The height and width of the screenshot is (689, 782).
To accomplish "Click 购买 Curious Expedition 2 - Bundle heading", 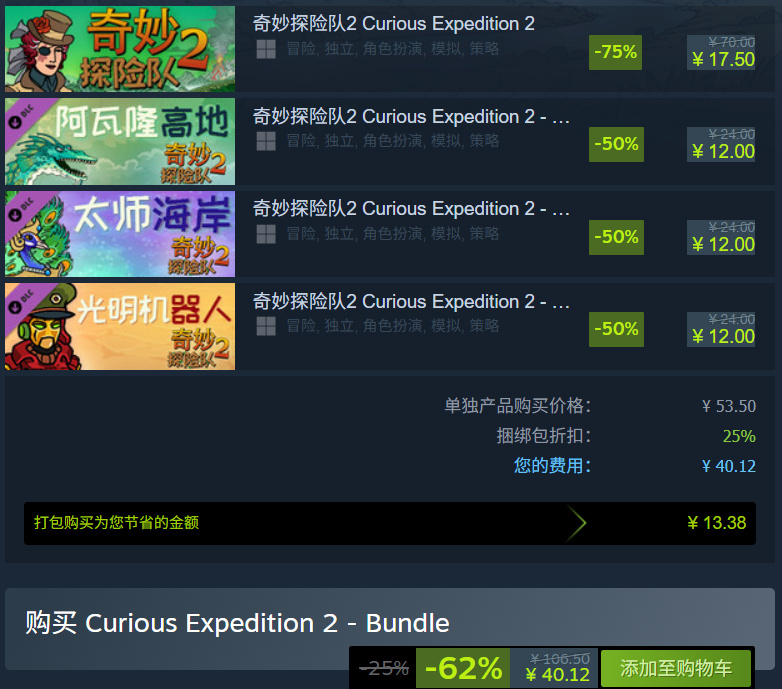I will tap(237, 623).
